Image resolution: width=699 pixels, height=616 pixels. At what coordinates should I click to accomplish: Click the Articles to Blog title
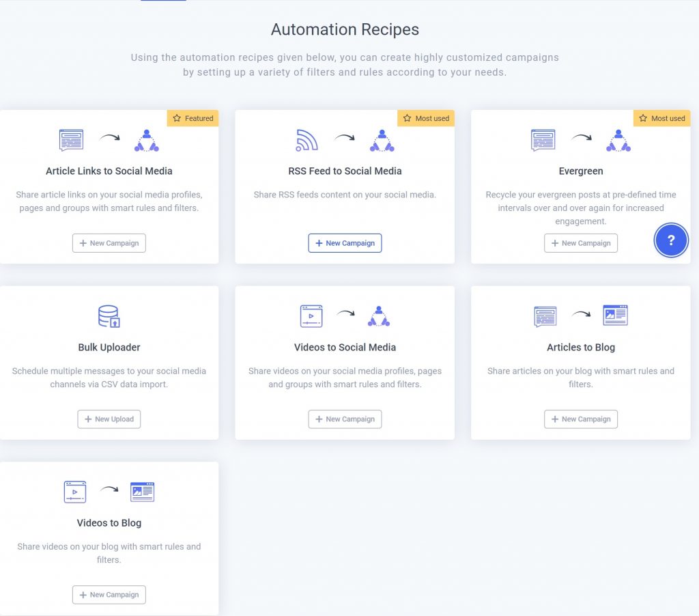580,347
